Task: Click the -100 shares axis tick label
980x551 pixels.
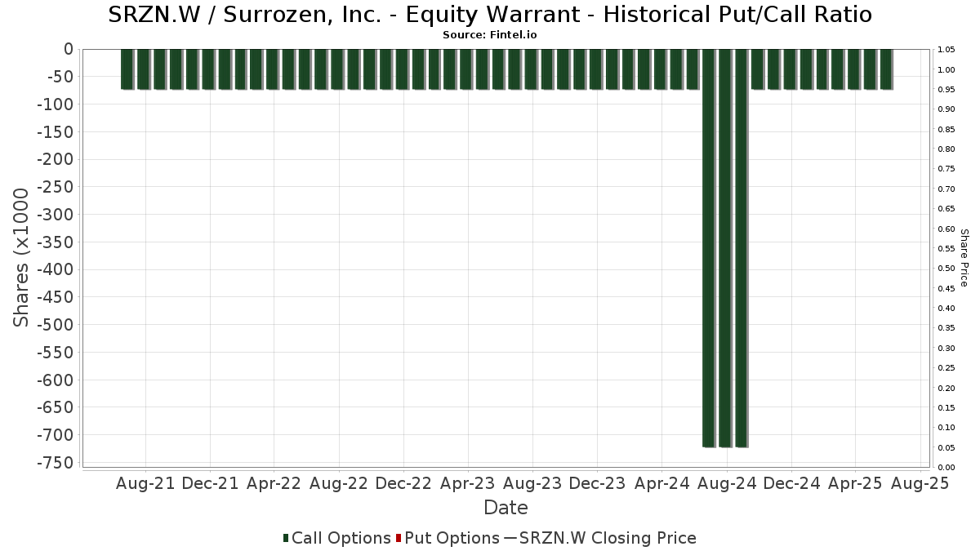Action: [x=54, y=104]
